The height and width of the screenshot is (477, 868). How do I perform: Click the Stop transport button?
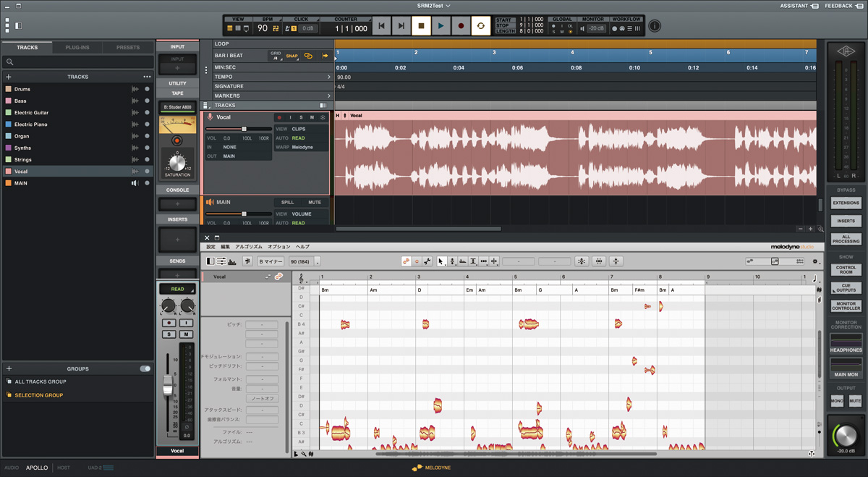click(x=421, y=26)
